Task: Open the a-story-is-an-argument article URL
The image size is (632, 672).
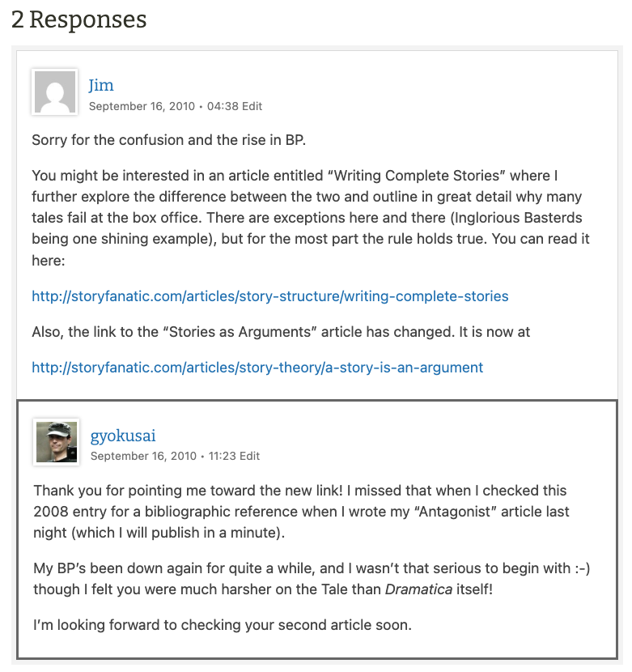Action: [257, 368]
